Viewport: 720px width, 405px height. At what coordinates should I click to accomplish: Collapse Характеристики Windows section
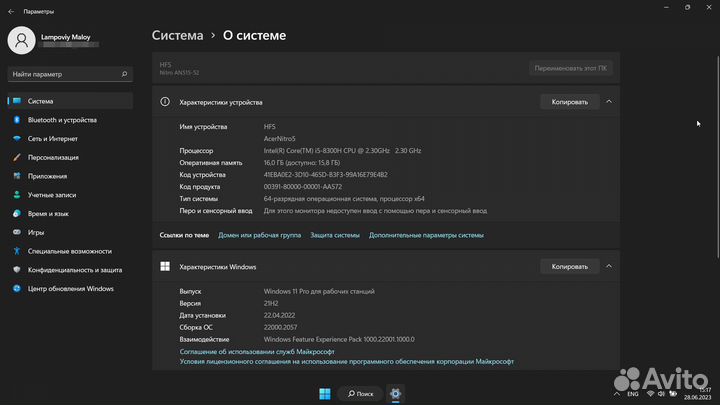(609, 266)
